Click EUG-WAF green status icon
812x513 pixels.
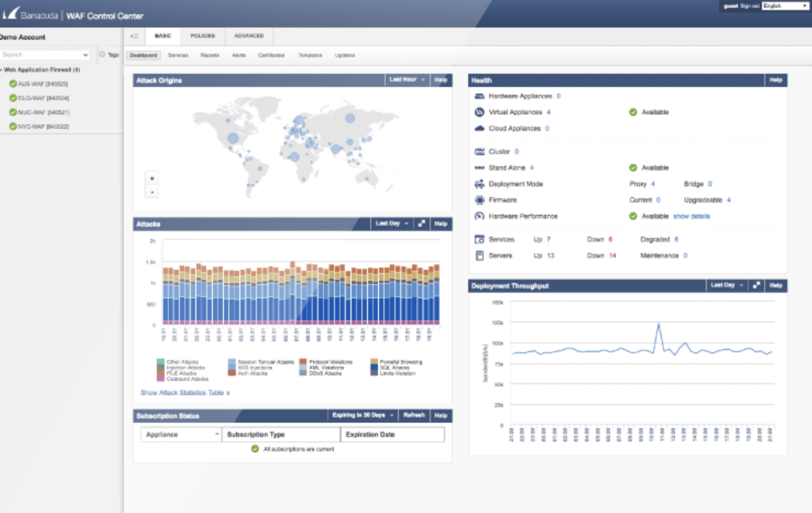[13, 98]
